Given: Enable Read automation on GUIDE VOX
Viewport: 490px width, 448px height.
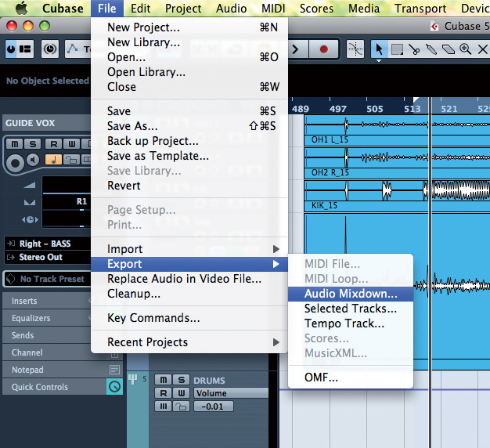Looking at the screenshot, I should (53, 144).
